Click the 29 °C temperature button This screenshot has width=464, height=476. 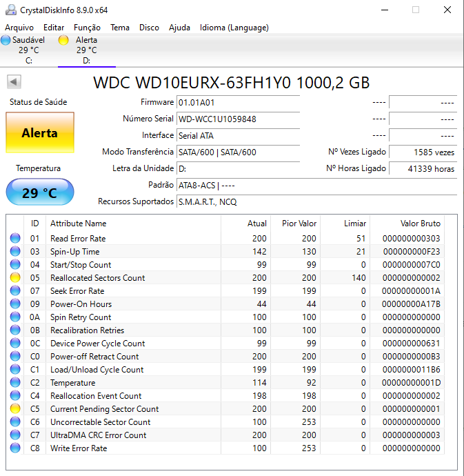(x=40, y=192)
